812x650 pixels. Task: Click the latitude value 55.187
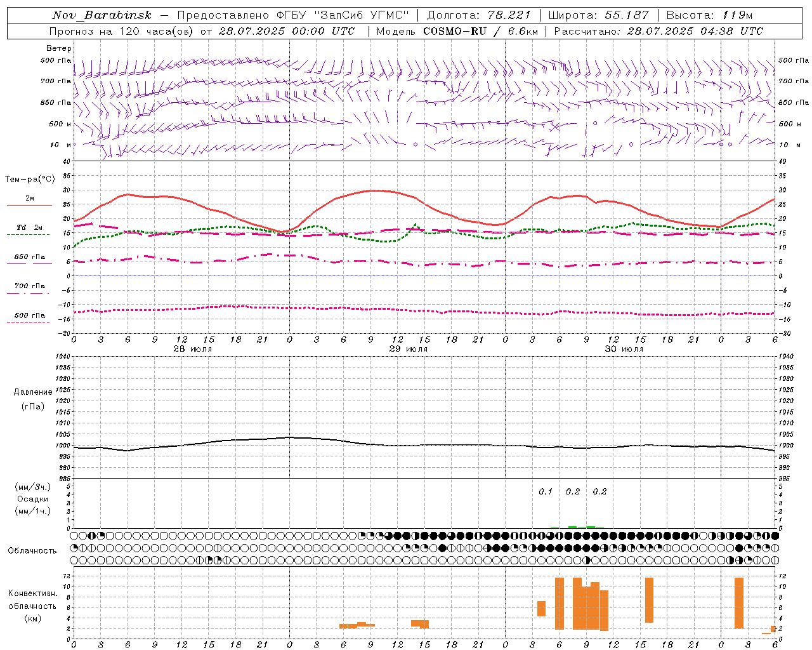[x=627, y=15]
